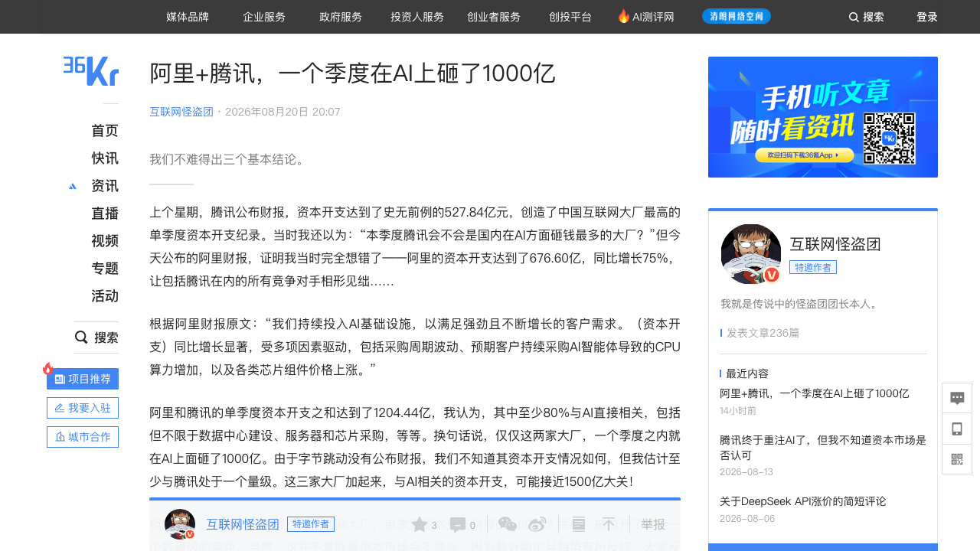Click the flame icon beside 项目推荐
The image size is (980, 551).
pyautogui.click(x=47, y=368)
